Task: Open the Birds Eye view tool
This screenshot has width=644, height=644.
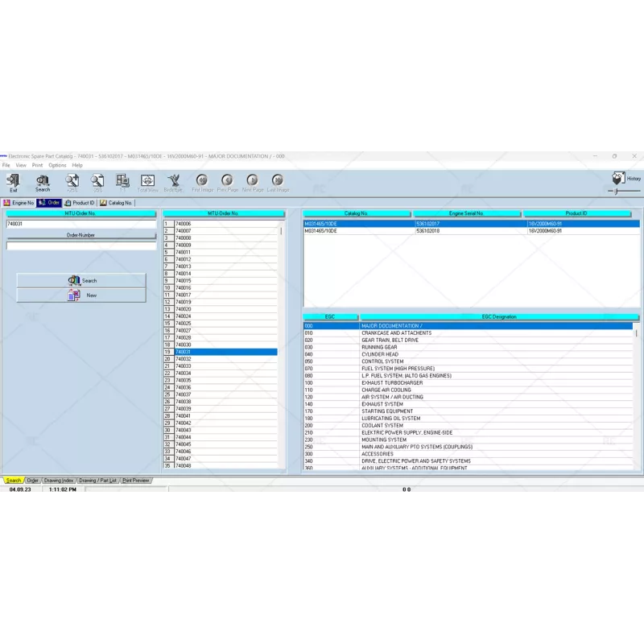Action: coord(173,182)
